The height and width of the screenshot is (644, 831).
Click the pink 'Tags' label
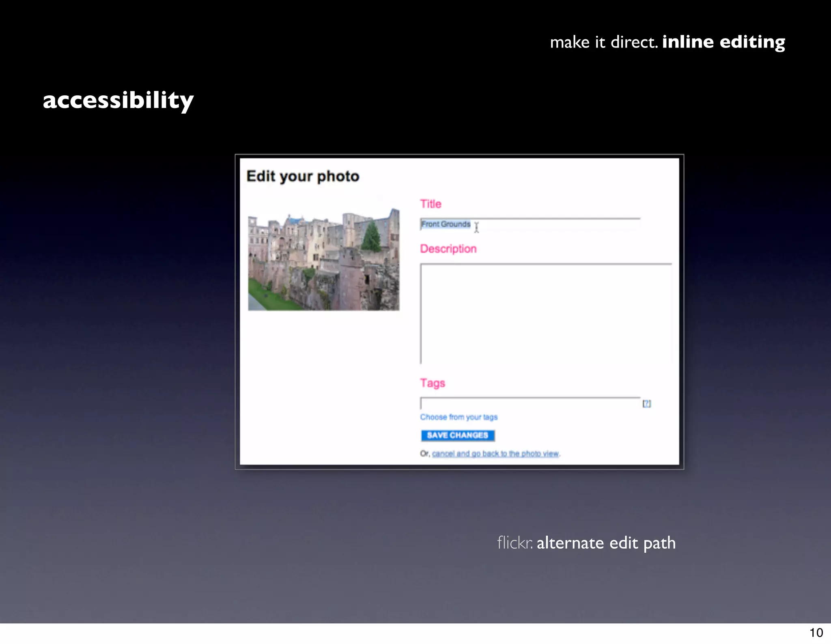pyautogui.click(x=433, y=383)
